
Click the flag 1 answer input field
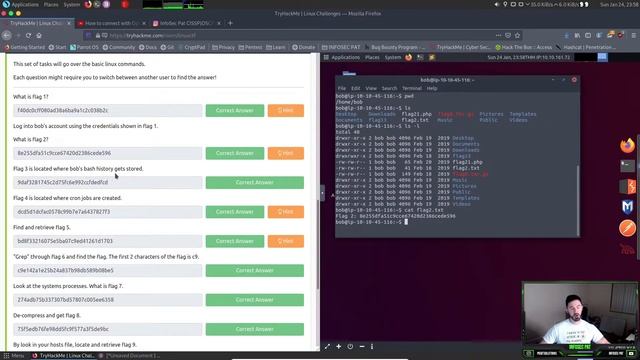[x=108, y=111]
